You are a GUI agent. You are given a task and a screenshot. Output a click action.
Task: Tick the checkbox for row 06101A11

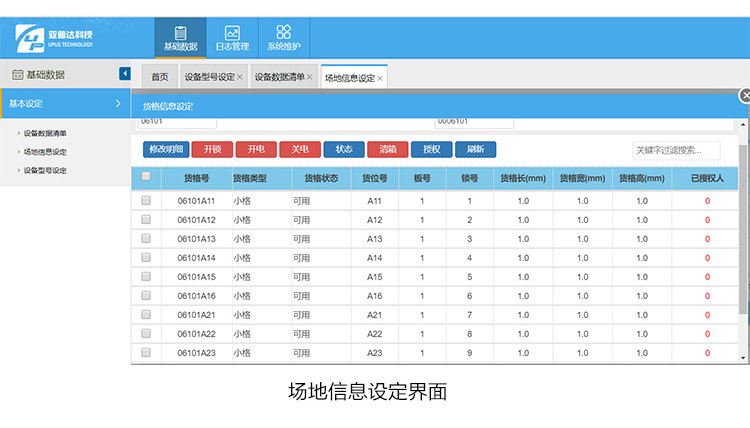(146, 200)
